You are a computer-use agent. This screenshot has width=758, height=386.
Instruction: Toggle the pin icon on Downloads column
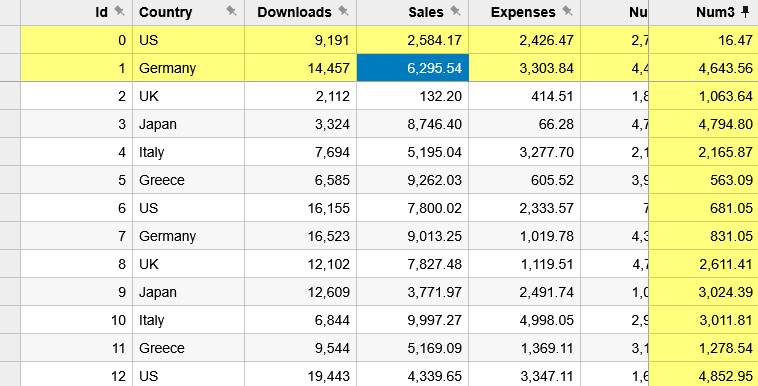[344, 11]
